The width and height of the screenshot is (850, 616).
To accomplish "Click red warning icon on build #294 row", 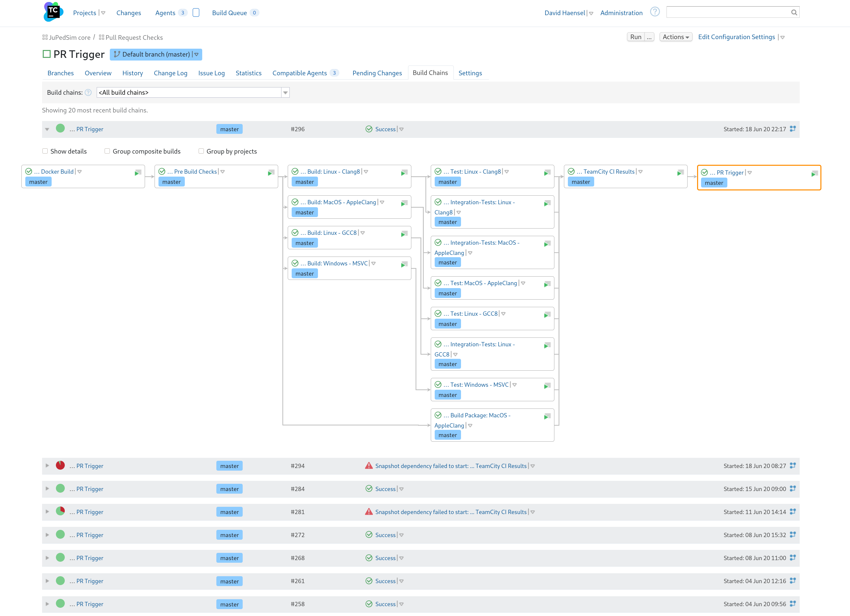I will [x=369, y=466].
